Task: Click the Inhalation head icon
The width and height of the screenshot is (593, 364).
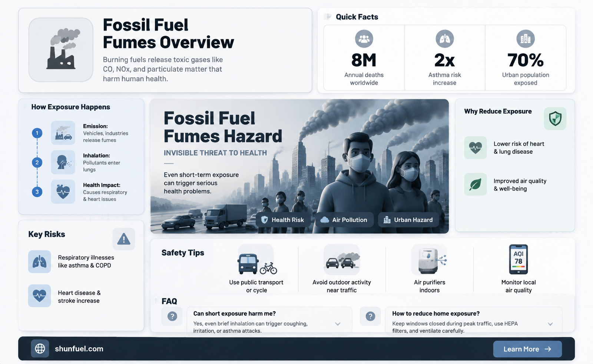Action: [x=63, y=162]
